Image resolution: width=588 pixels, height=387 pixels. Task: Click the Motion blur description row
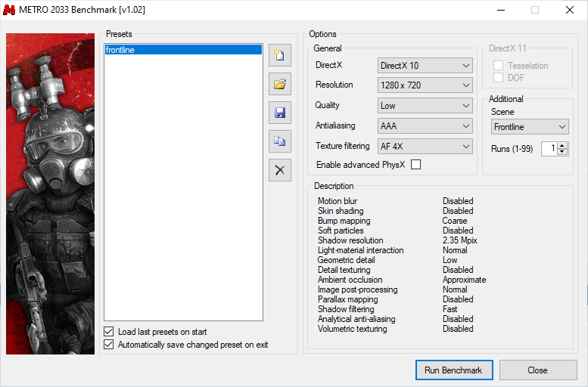pyautogui.click(x=396, y=201)
